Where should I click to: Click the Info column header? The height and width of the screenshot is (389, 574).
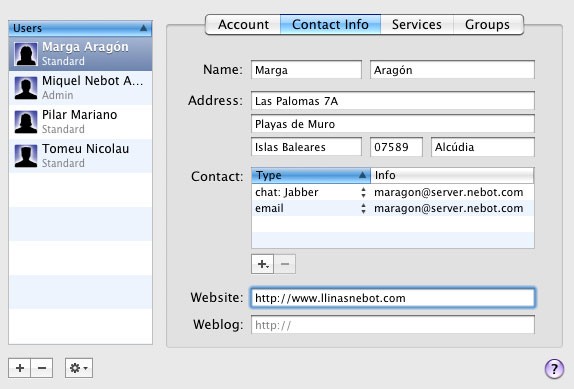point(452,175)
